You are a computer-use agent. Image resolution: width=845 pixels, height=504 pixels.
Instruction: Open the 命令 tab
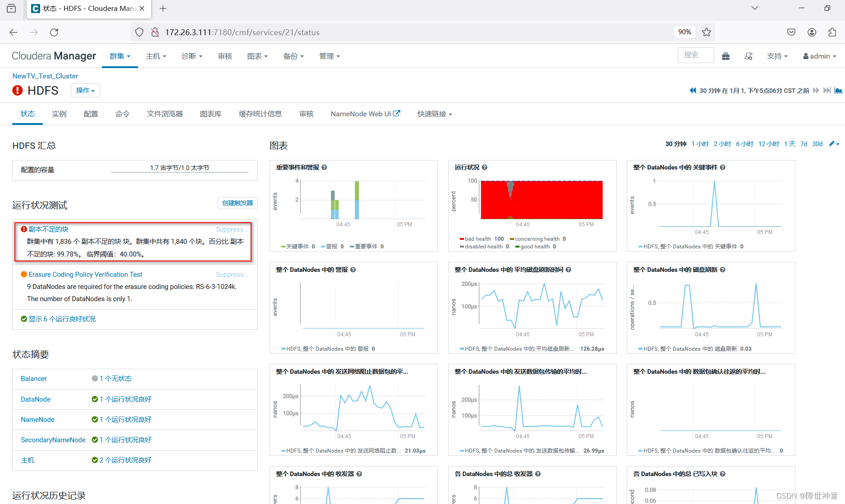click(x=122, y=114)
